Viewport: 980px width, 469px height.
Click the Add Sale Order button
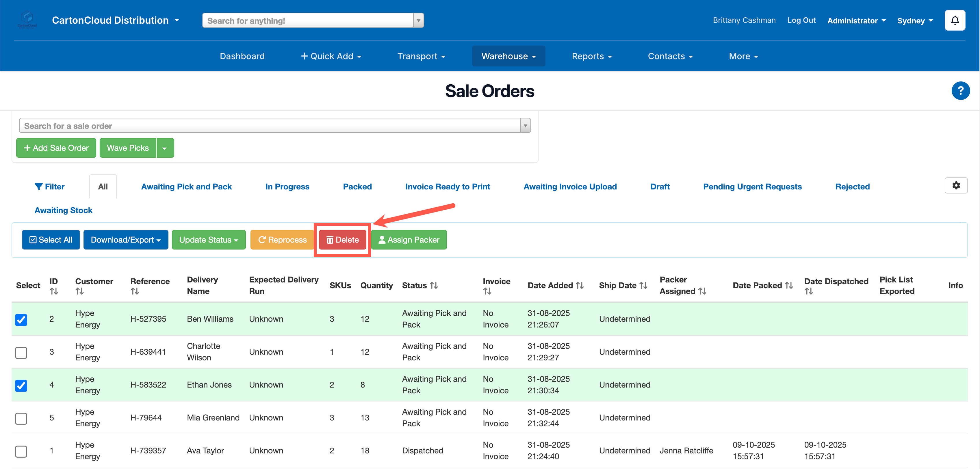(x=56, y=148)
